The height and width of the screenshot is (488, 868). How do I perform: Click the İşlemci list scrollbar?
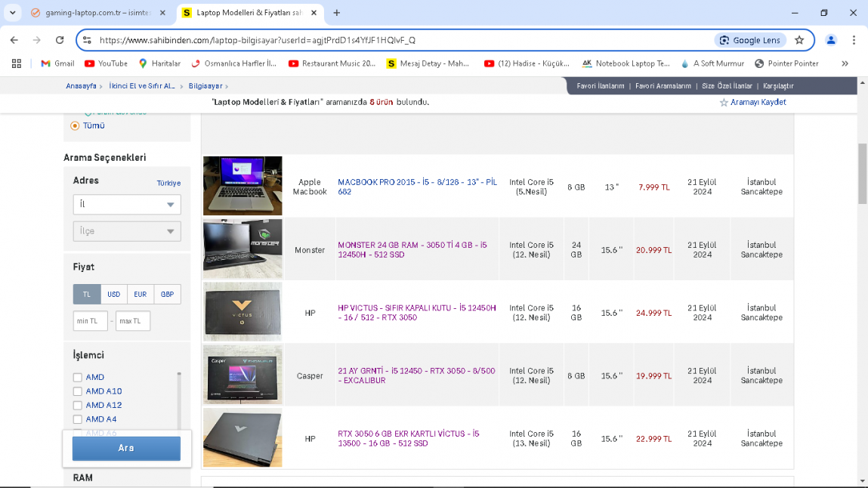(x=179, y=401)
